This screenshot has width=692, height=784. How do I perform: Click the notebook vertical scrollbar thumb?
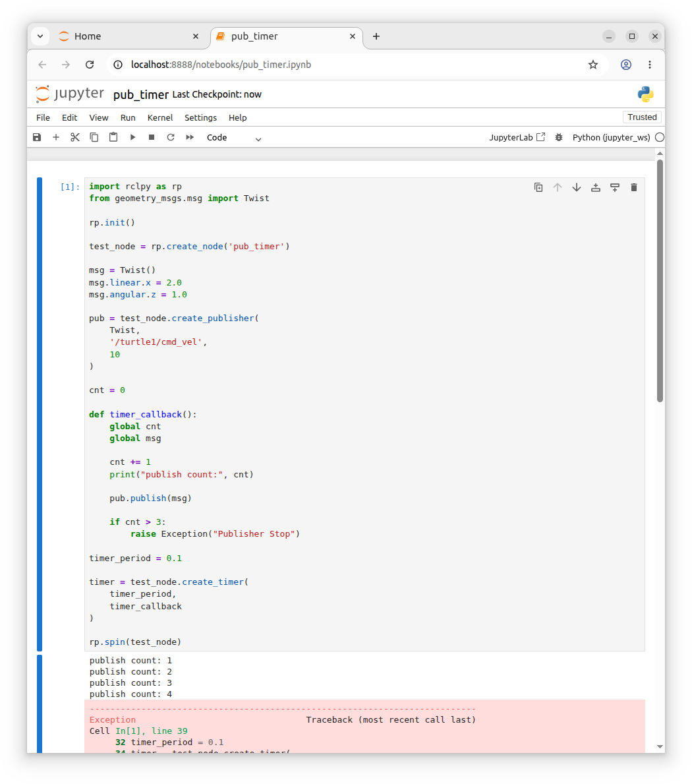point(660,280)
